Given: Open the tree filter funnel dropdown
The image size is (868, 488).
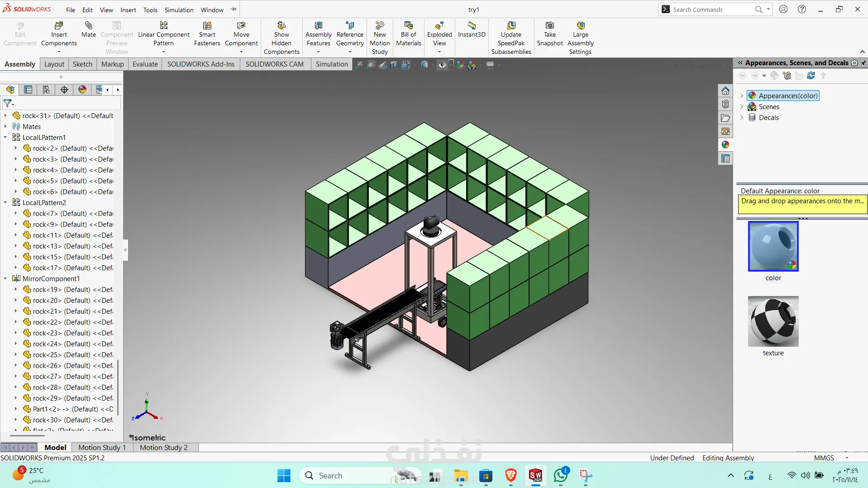Looking at the screenshot, I should 9,104.
